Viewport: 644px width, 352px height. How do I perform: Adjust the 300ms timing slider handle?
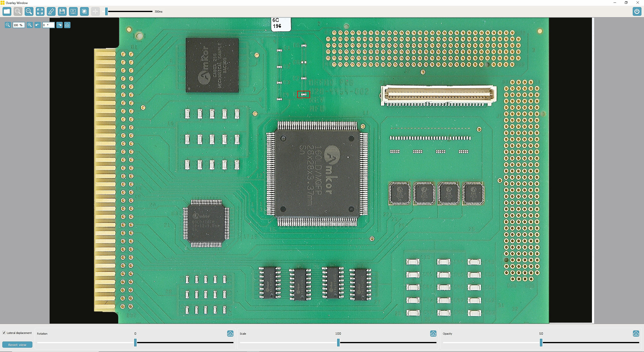click(x=106, y=11)
